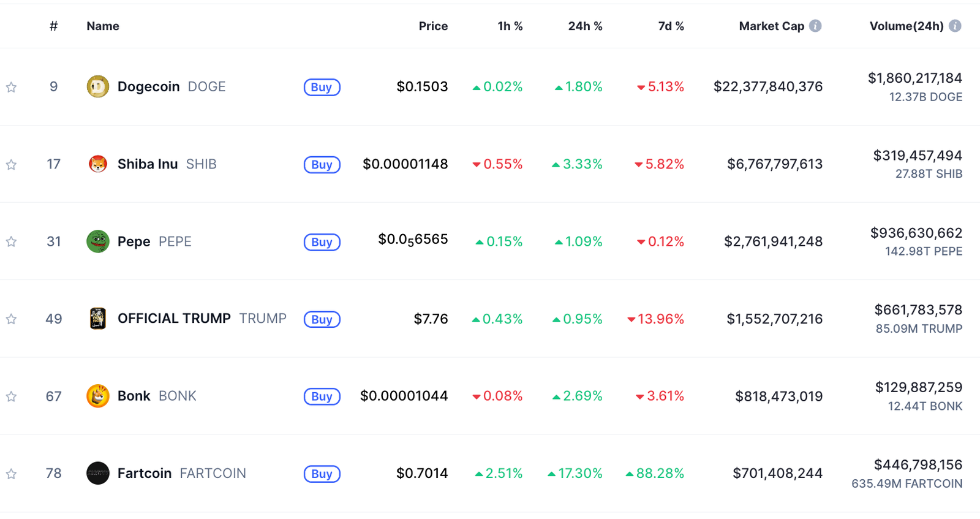The image size is (980, 519).
Task: Toggle the watchlist star for Pepe
Action: pyautogui.click(x=11, y=241)
